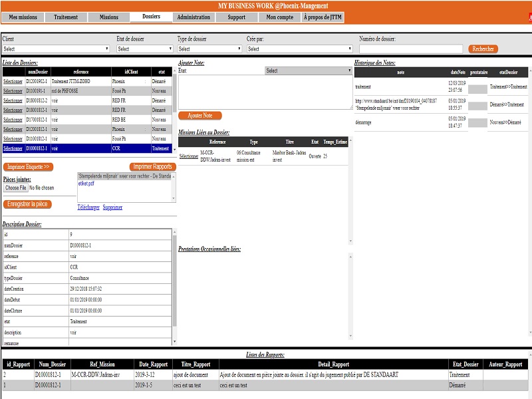Click Enregistrer la pièce button
The image size is (532, 399).
(x=27, y=204)
